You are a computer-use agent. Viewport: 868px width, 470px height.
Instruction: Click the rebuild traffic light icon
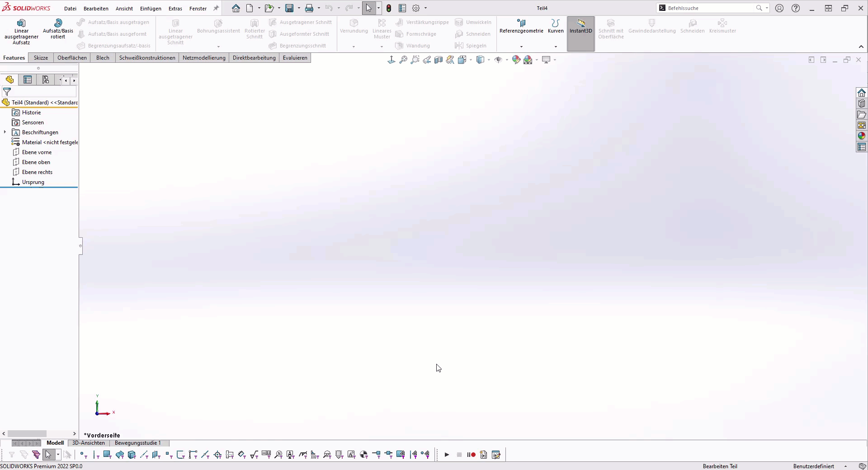click(389, 8)
